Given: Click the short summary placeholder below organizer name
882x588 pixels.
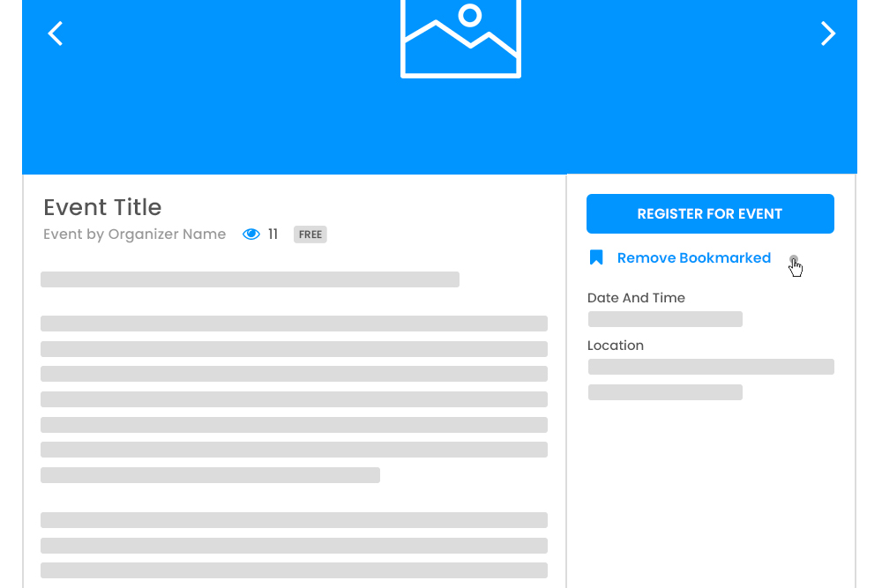Looking at the screenshot, I should [250, 279].
